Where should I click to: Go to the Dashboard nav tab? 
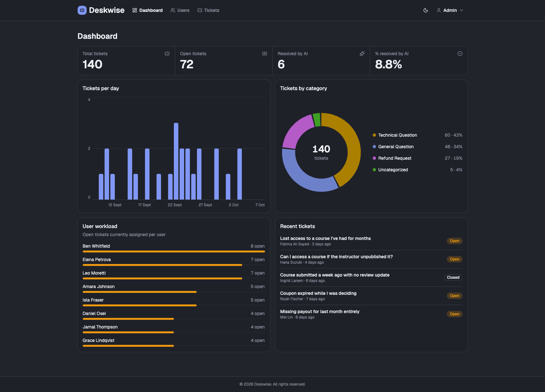click(148, 10)
